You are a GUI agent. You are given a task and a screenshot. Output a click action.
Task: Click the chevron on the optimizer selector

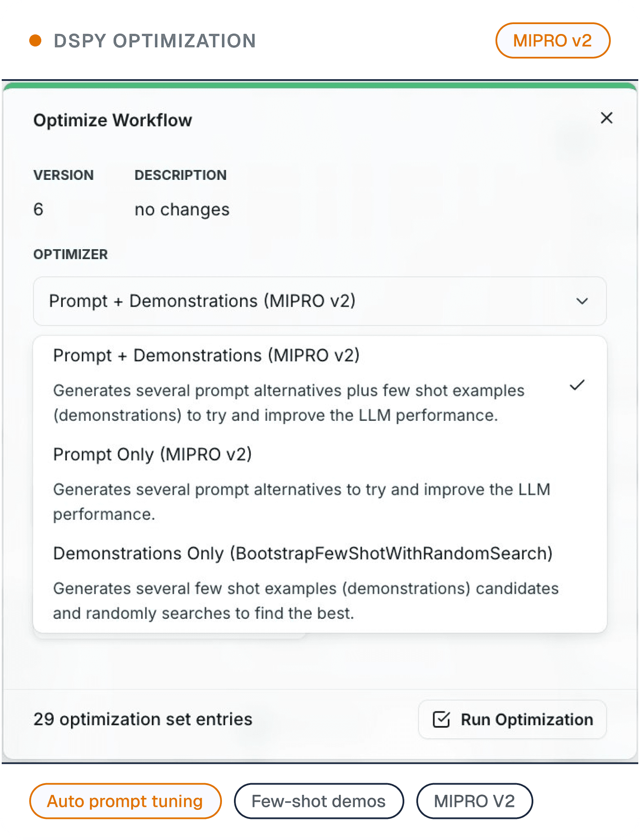coord(582,301)
